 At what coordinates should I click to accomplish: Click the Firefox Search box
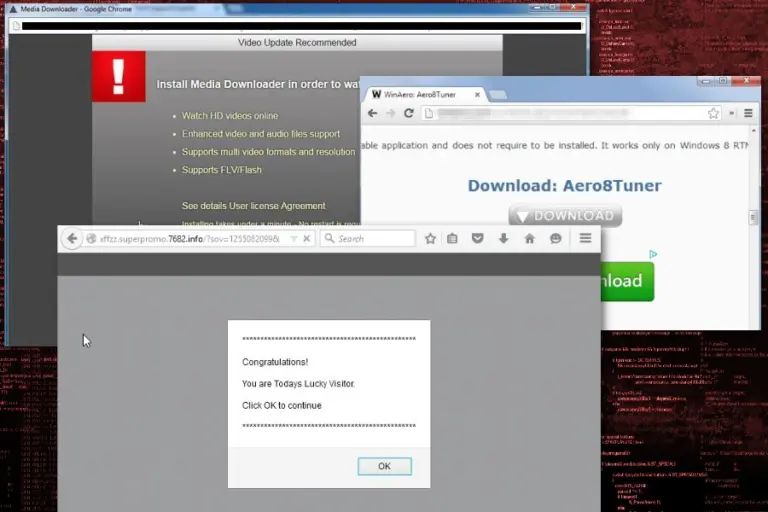(x=368, y=239)
